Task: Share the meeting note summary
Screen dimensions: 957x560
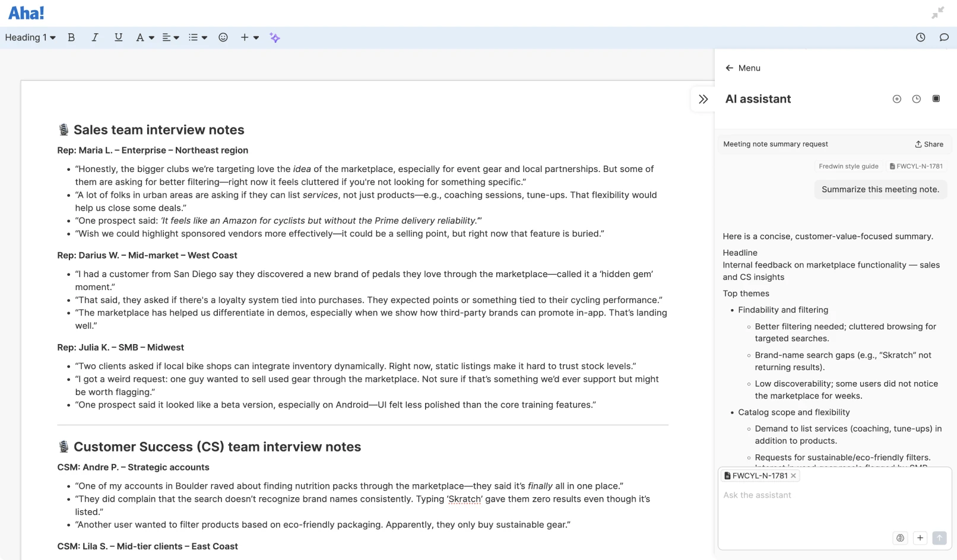Action: [x=929, y=144]
